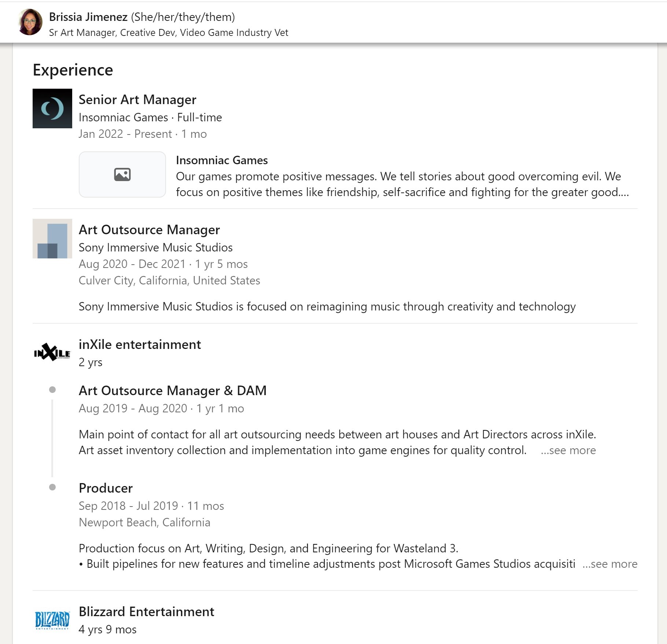Click '4 yrs 9 mos' Blizzard duration

click(x=107, y=629)
